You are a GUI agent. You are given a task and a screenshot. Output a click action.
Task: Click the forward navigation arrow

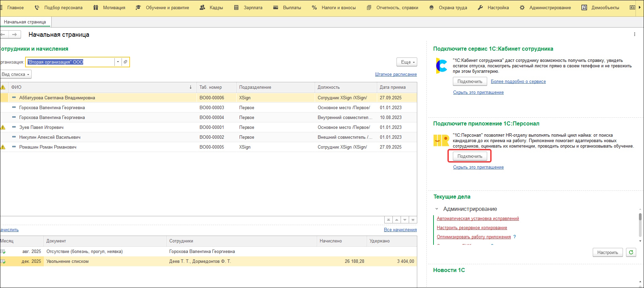click(15, 34)
